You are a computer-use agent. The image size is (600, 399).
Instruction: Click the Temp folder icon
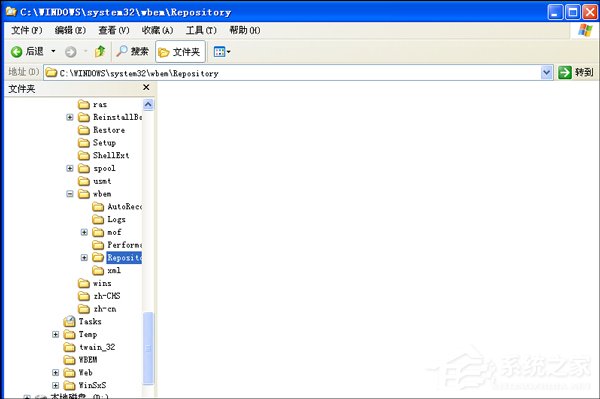click(69, 335)
